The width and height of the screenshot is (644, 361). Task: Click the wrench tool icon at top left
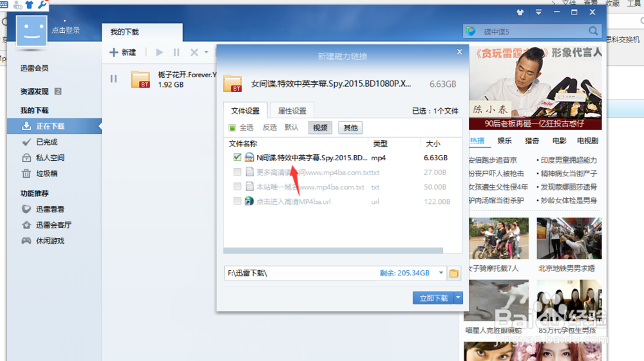pyautogui.click(x=42, y=5)
